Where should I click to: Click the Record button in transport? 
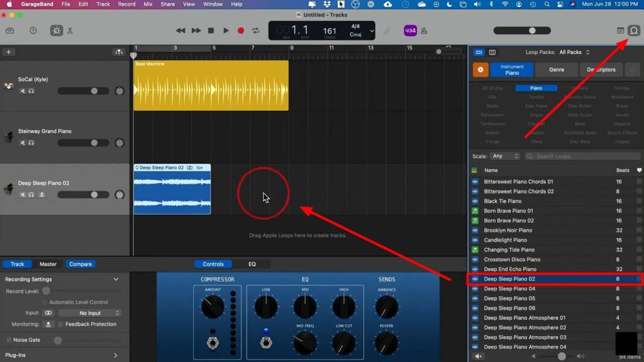[241, 30]
